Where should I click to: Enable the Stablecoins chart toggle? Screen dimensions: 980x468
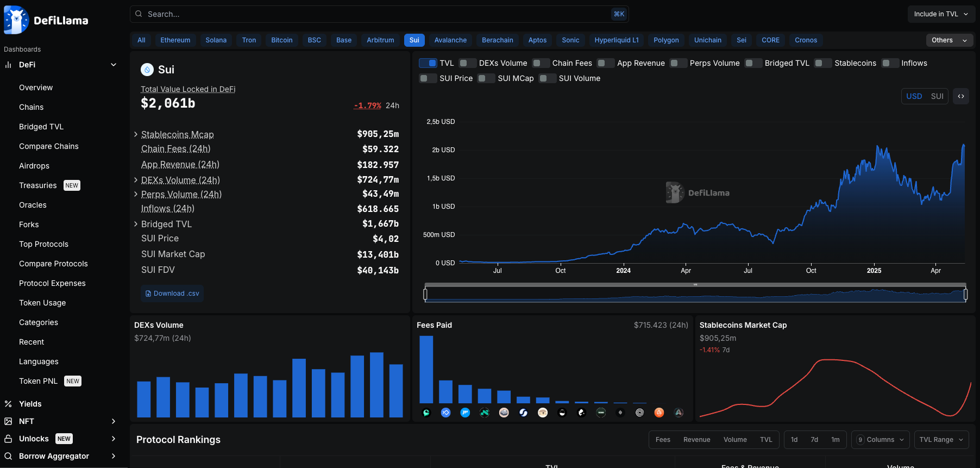pos(823,63)
